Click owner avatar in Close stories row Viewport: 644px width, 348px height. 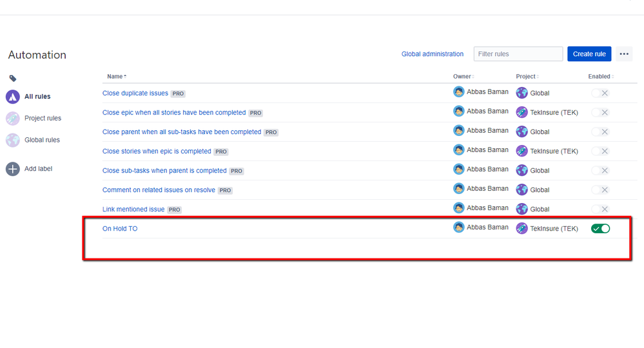[x=459, y=150]
